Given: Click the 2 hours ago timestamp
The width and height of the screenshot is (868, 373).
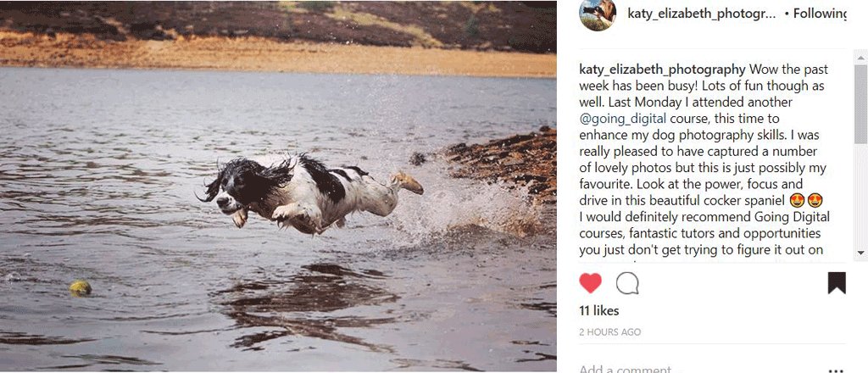Looking at the screenshot, I should tap(610, 332).
